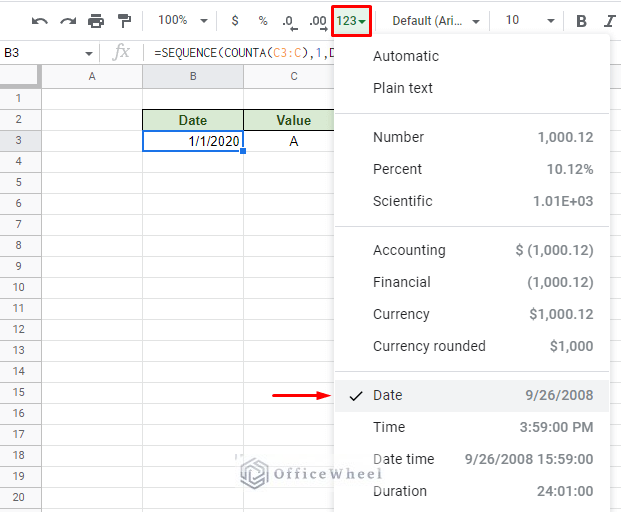The image size is (621, 512).
Task: Choose Financial format option
Action: (472, 282)
